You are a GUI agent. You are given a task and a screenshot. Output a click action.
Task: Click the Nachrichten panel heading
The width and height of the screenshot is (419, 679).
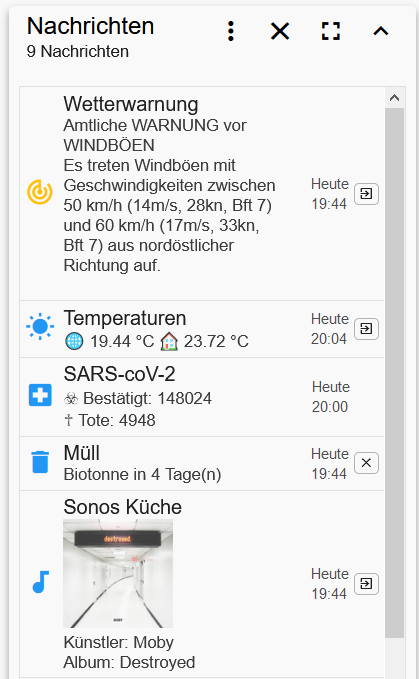90,26
